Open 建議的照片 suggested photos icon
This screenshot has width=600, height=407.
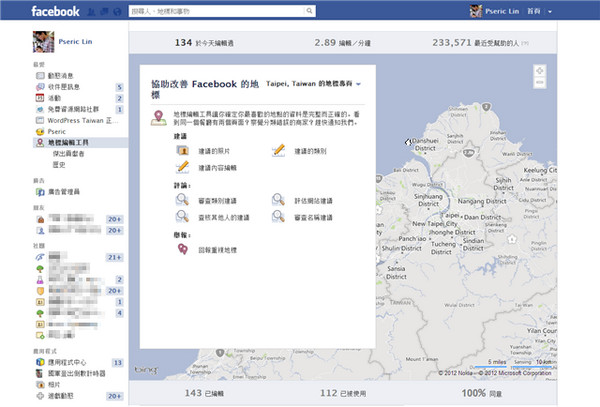(x=183, y=150)
